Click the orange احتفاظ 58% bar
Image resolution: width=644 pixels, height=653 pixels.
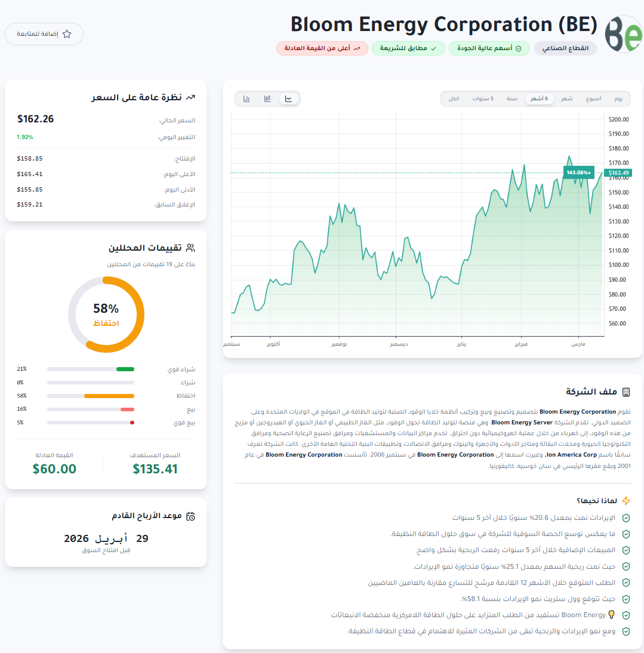(x=109, y=396)
